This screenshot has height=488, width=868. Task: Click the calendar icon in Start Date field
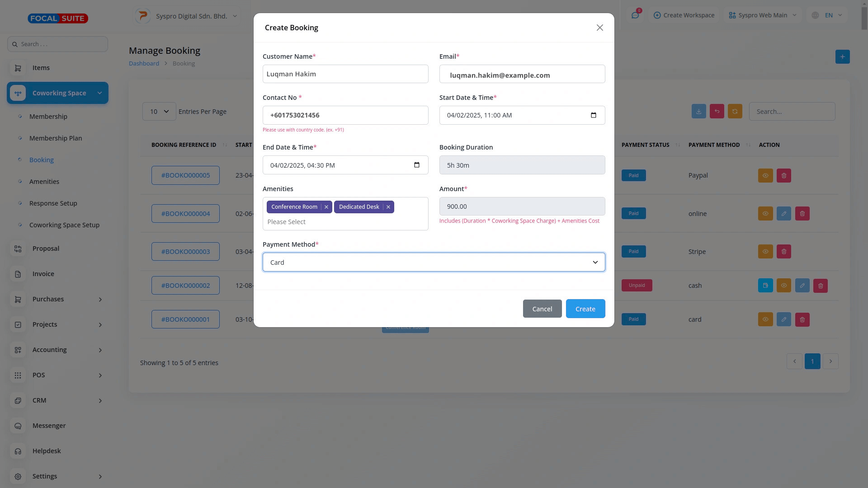pos(594,115)
